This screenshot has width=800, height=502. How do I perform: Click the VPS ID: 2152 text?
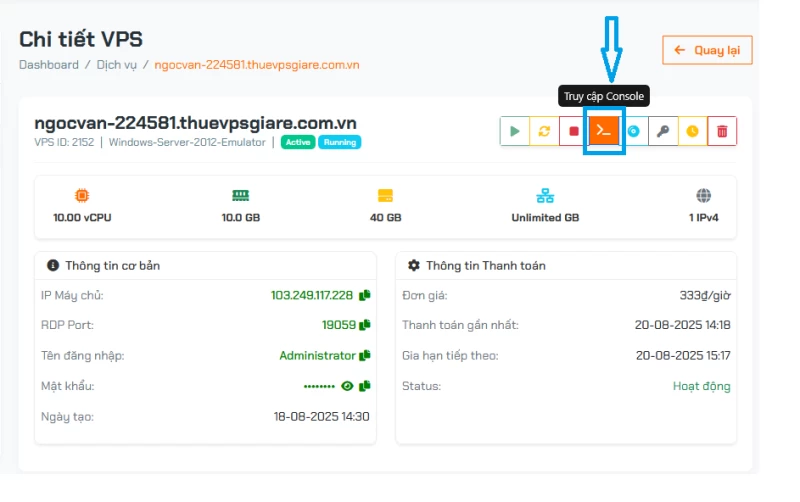pos(64,142)
